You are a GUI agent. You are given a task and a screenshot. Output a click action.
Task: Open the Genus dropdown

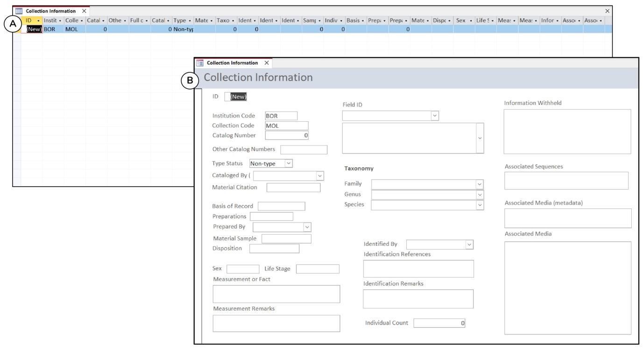[479, 194]
